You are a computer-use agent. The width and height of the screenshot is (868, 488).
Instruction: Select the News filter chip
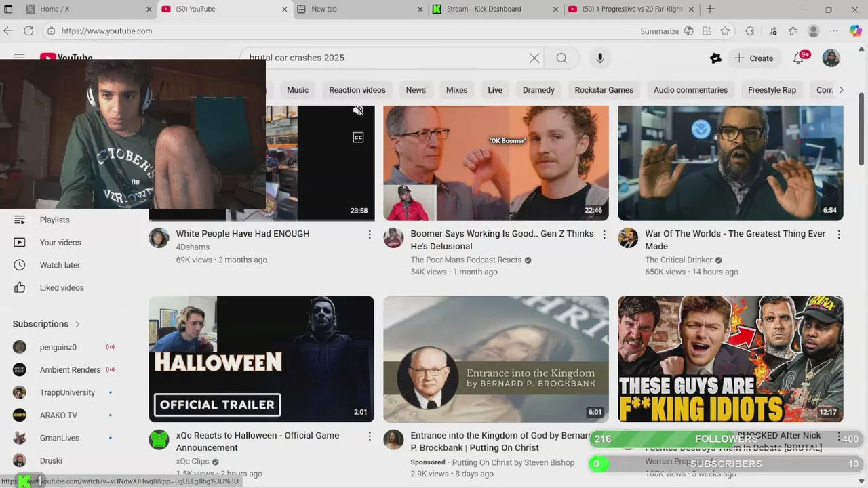(x=416, y=90)
